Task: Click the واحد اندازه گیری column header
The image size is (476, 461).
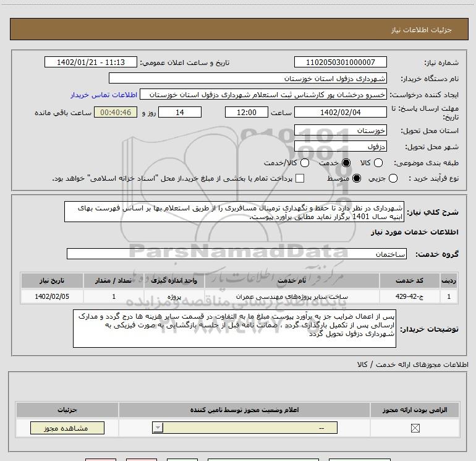Action: [x=174, y=280]
